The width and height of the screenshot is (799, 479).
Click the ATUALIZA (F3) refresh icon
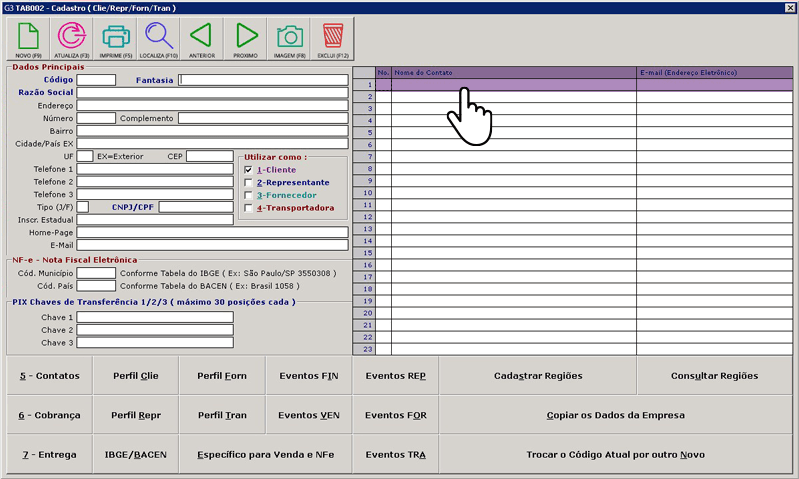(72, 38)
